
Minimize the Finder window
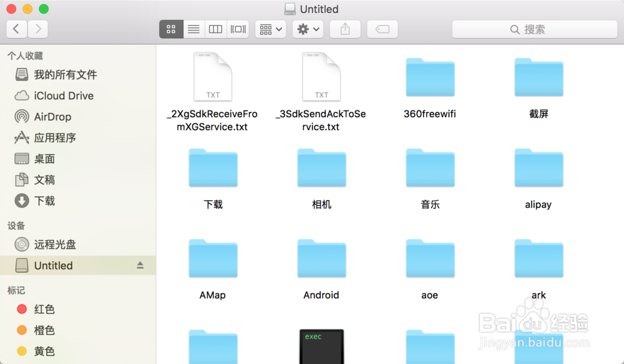[27, 9]
